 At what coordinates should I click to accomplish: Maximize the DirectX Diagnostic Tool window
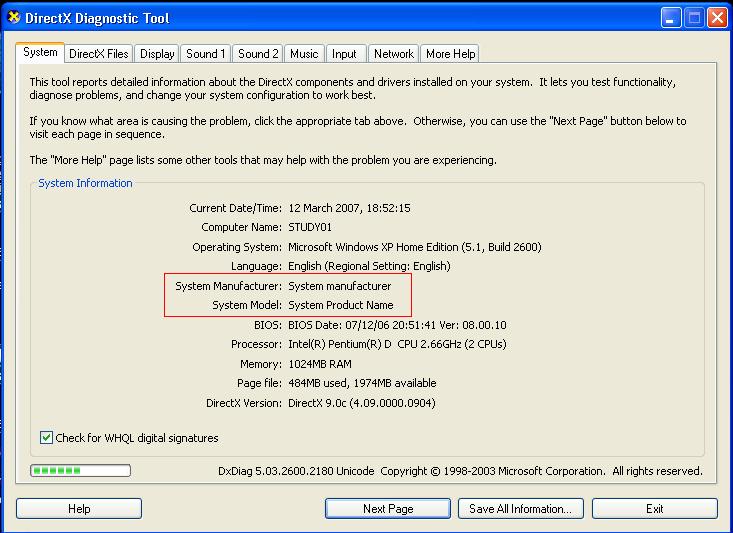coord(695,18)
